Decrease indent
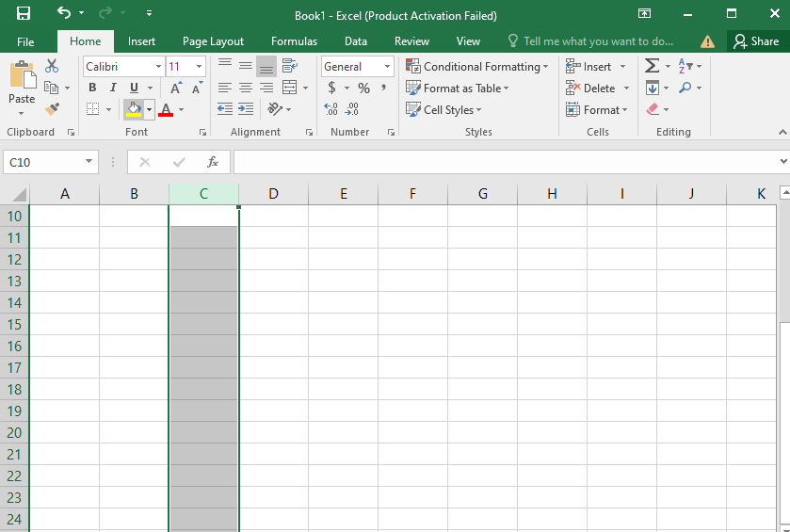This screenshot has height=532, width=790. [x=225, y=109]
